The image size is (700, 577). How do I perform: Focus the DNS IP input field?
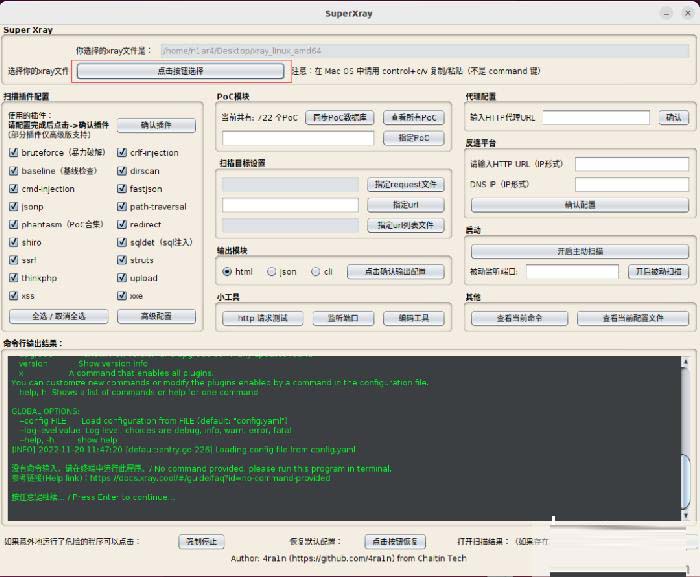[632, 184]
